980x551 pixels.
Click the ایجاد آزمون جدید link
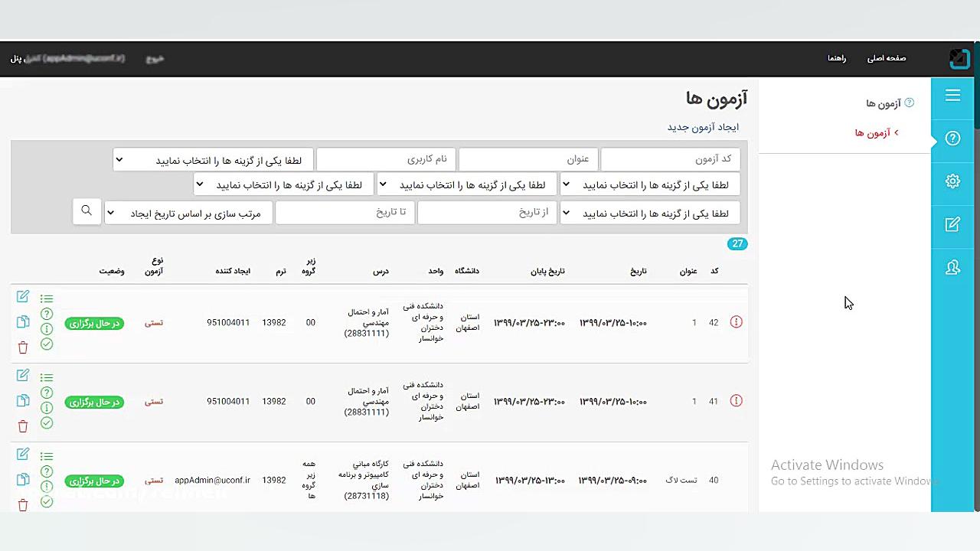pos(703,127)
